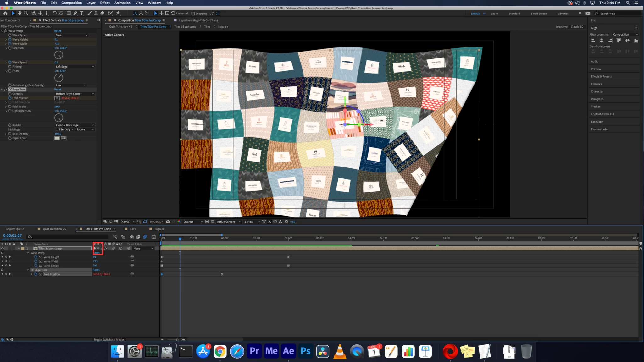Screen dimensions: 644x362
Task: Click the Paper Color swatch
Action: (57, 138)
